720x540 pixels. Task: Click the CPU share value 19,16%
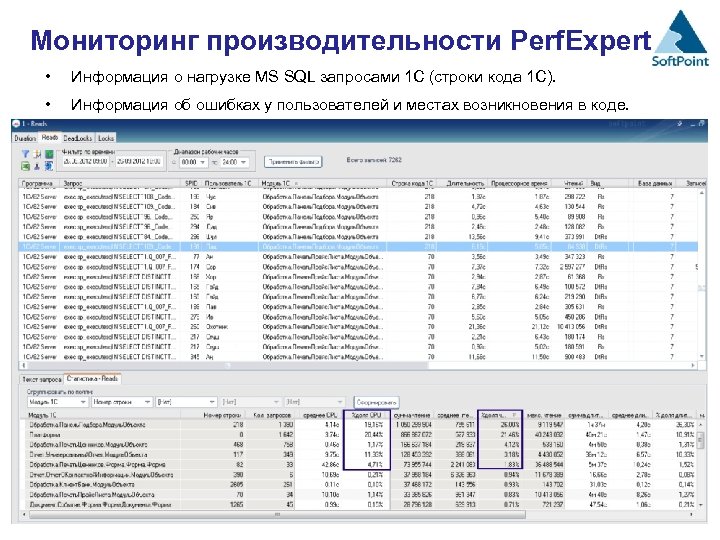[373, 425]
